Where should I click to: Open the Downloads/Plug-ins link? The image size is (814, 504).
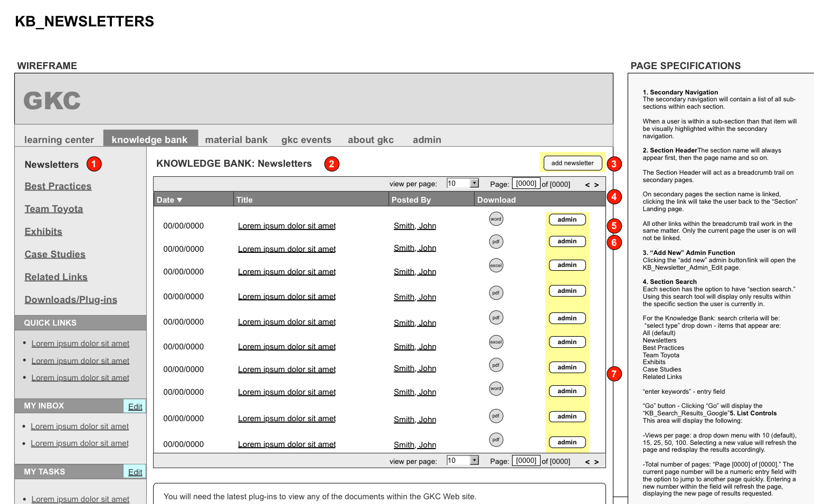(71, 300)
